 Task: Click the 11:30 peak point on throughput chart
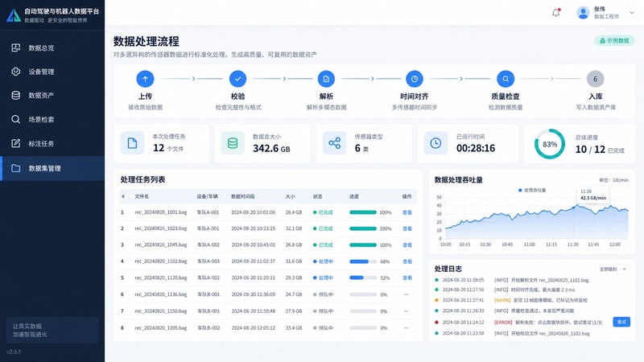577,205
